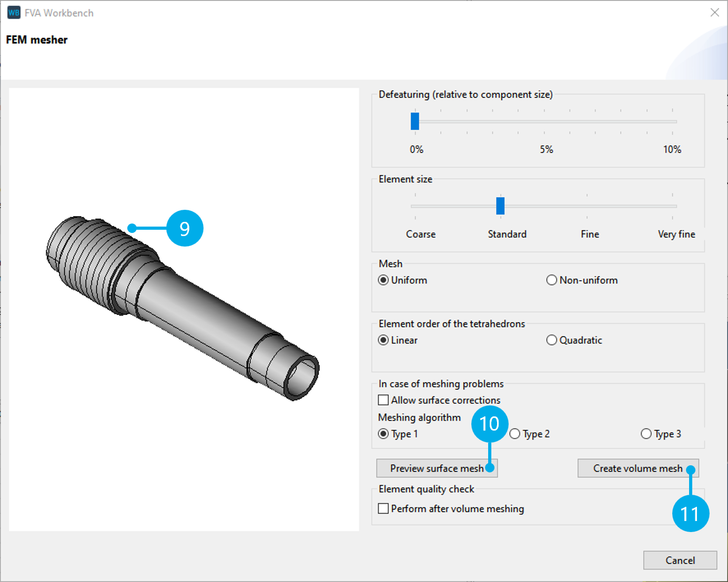
Task: Keep meshing algorithm at Type 1
Action: 383,434
